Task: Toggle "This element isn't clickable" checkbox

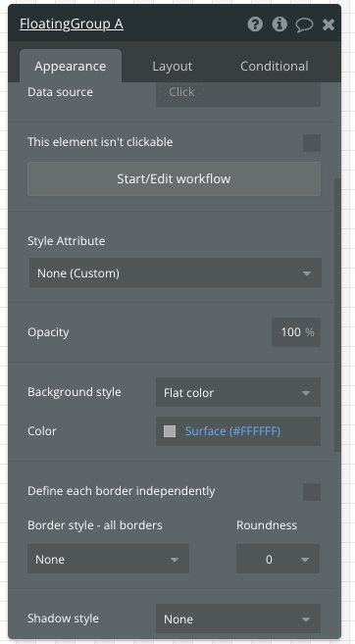Action: (x=312, y=142)
